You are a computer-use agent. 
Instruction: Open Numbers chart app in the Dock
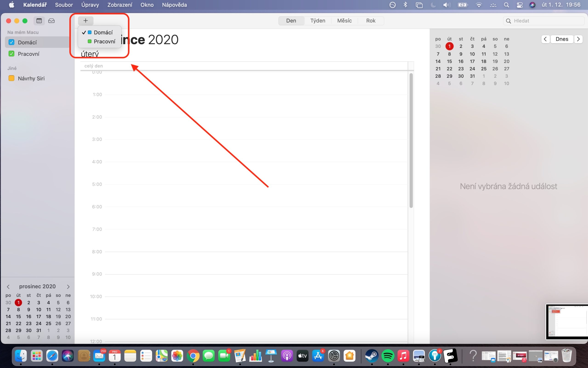point(255,356)
